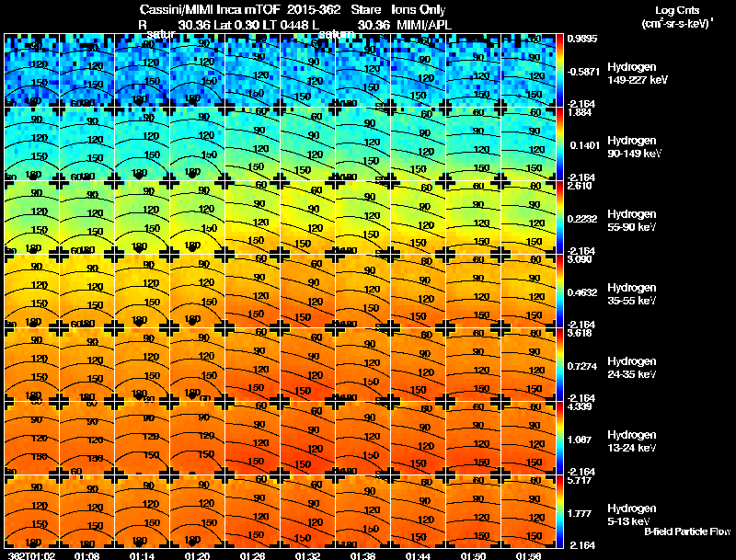The height and width of the screenshot is (560, 736).
Task: Click the 01:32 time label
Action: tap(308, 555)
